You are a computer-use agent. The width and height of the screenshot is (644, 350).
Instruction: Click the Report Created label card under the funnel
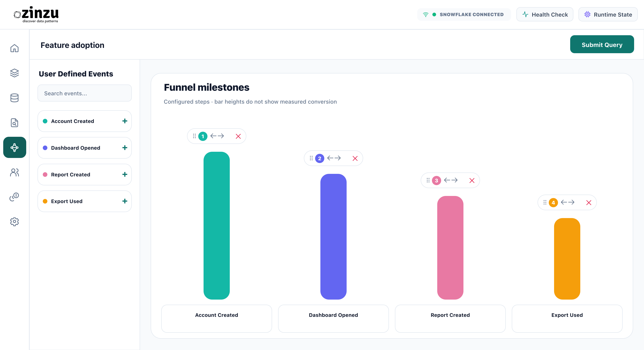(x=450, y=318)
